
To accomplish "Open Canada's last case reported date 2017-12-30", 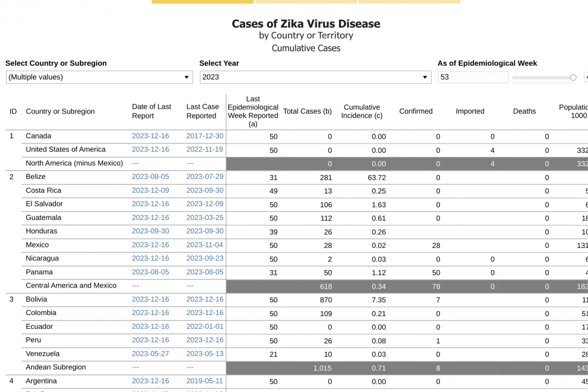I will coord(204,136).
